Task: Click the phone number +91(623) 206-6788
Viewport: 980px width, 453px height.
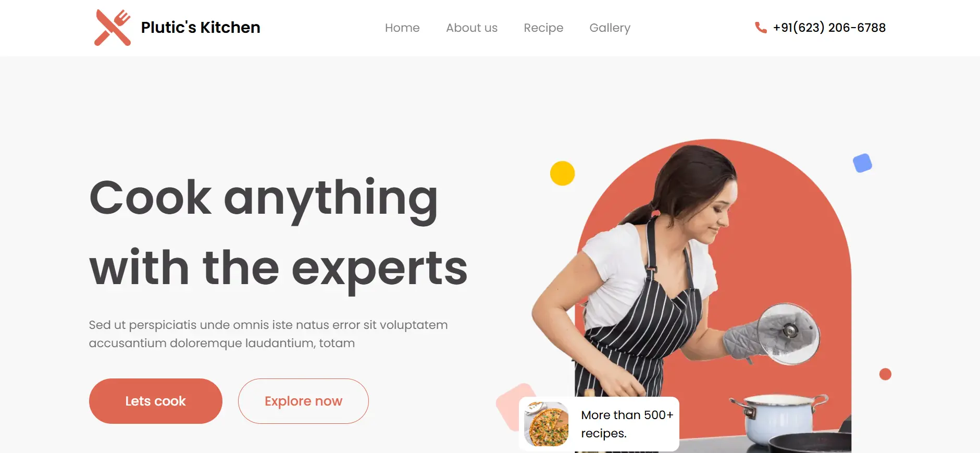Action: [x=829, y=28]
